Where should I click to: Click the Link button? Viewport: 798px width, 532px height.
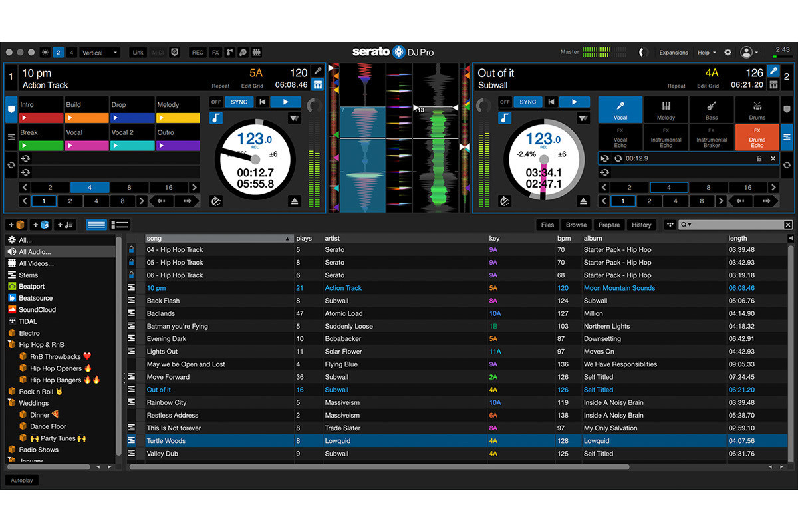tap(138, 52)
